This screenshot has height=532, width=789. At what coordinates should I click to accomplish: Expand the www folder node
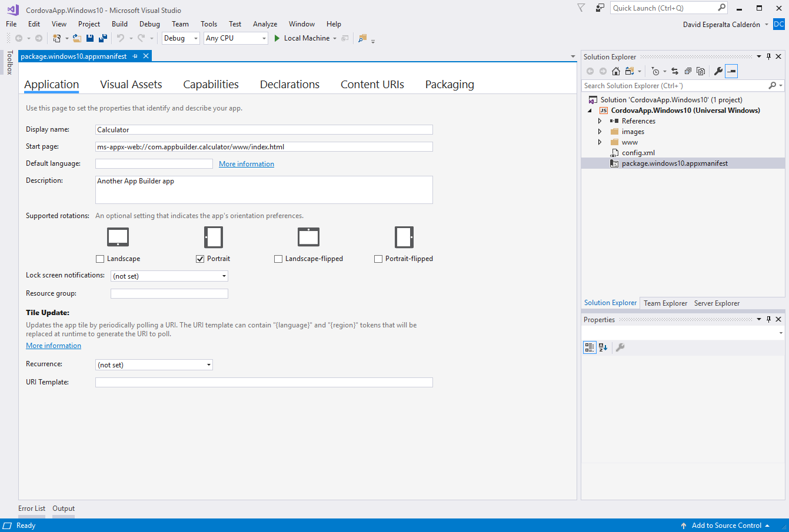click(x=600, y=142)
